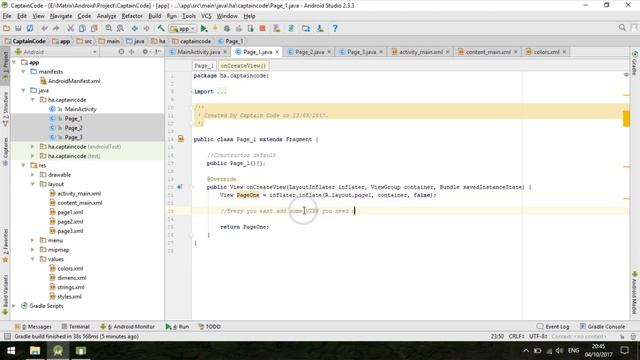Click the scroll-from-source target icon in Project panel

coord(121,52)
